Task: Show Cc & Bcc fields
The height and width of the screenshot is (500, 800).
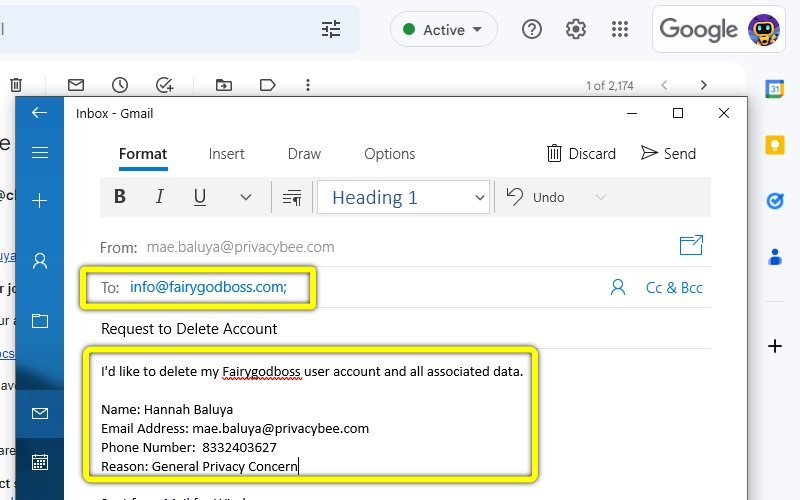Action: click(x=674, y=288)
